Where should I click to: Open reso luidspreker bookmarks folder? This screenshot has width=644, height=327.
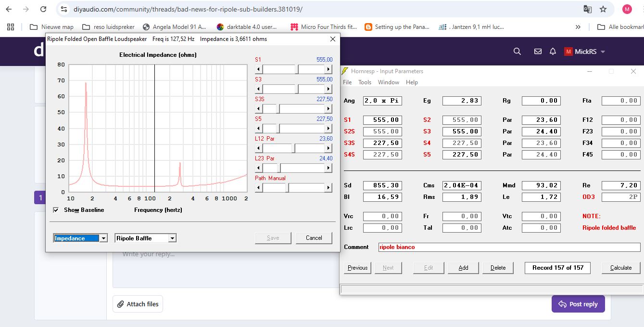[108, 27]
